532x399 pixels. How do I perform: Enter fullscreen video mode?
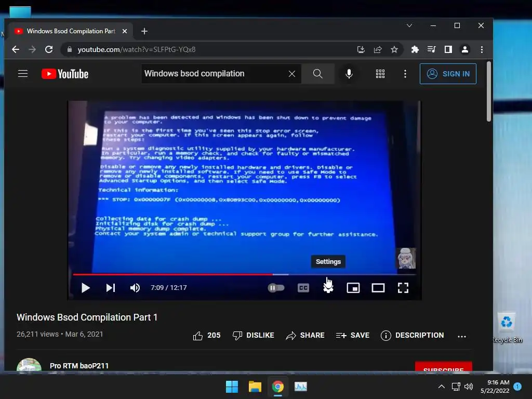point(403,288)
